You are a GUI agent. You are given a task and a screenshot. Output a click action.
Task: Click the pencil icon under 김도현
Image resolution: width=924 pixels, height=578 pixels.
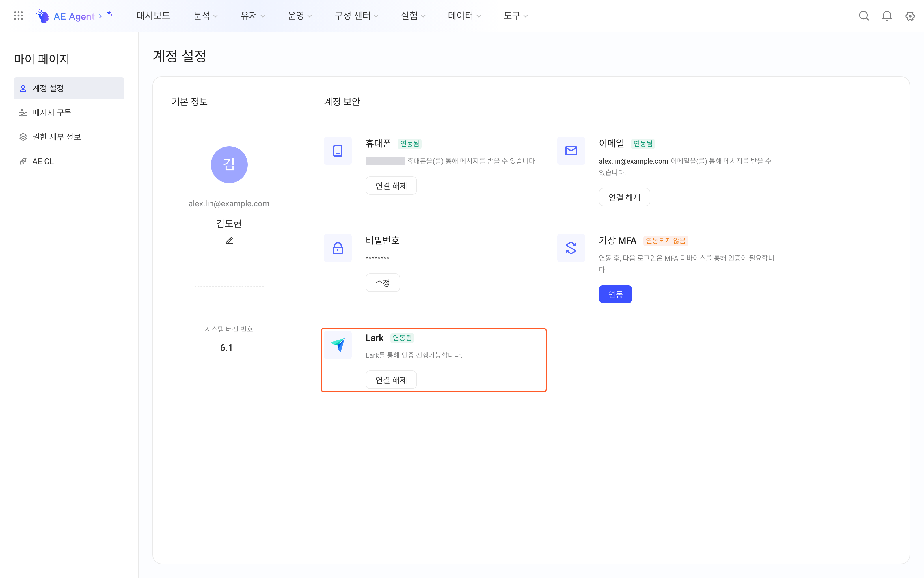pos(229,240)
